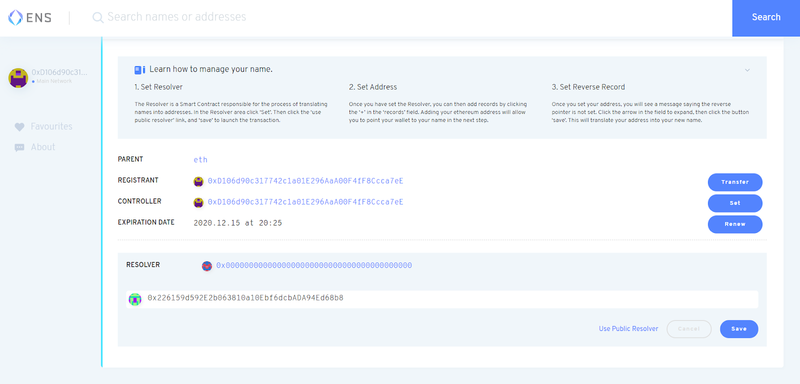
Task: Click the ENS logo
Action: coord(30,18)
